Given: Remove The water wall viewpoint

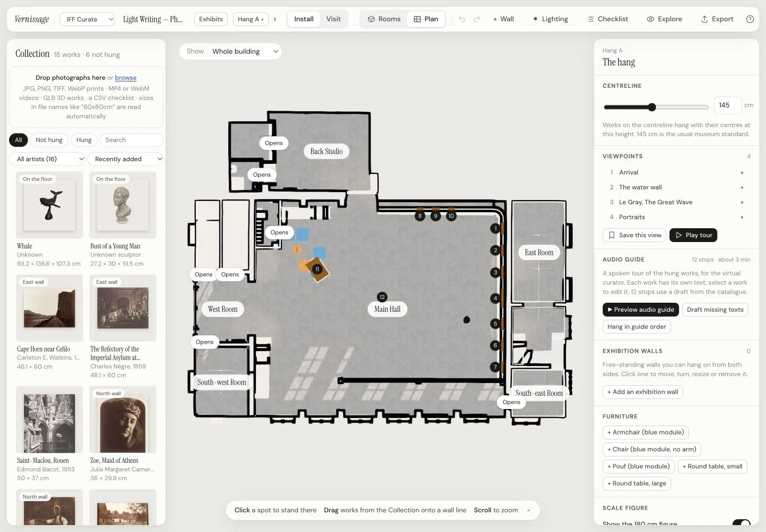Looking at the screenshot, I should (x=742, y=187).
